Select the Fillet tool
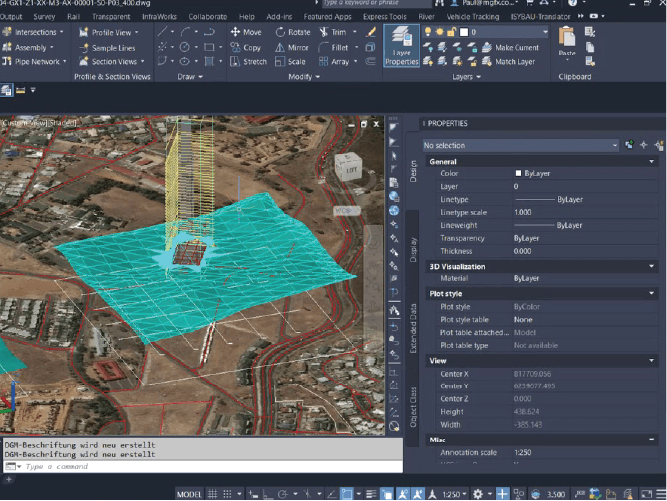The width and height of the screenshot is (667, 501). pos(334,48)
